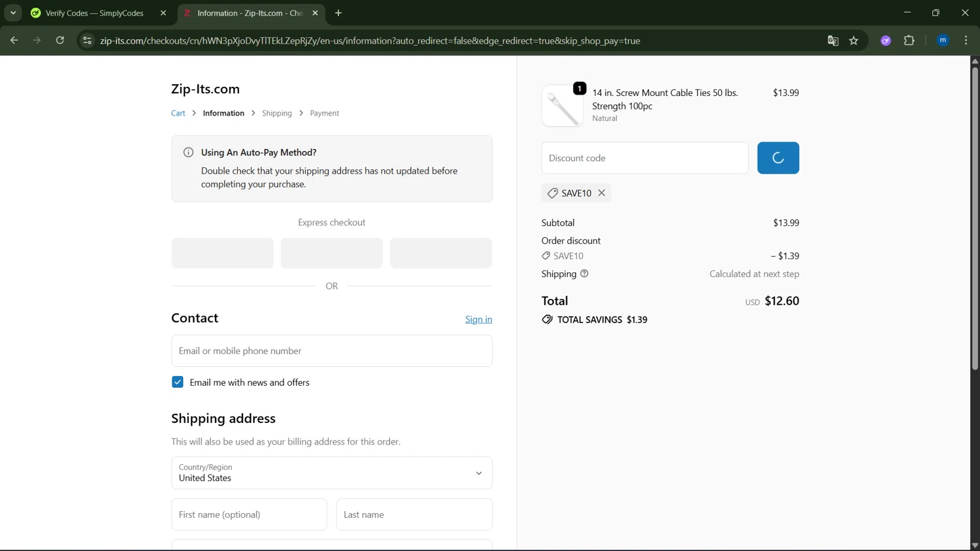Click the Subtotal $13.99 value
This screenshot has width=980, height=551.
tap(786, 223)
